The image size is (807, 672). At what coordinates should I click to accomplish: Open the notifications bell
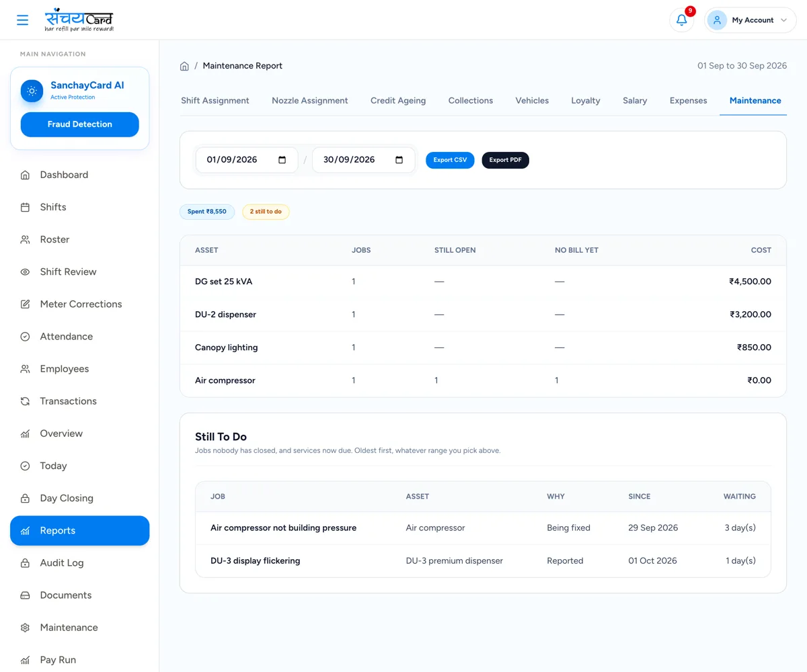coord(682,20)
